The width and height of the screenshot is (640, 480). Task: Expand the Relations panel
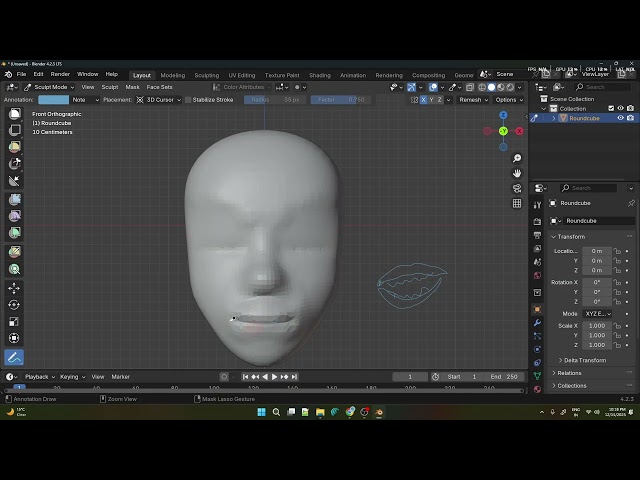click(566, 373)
